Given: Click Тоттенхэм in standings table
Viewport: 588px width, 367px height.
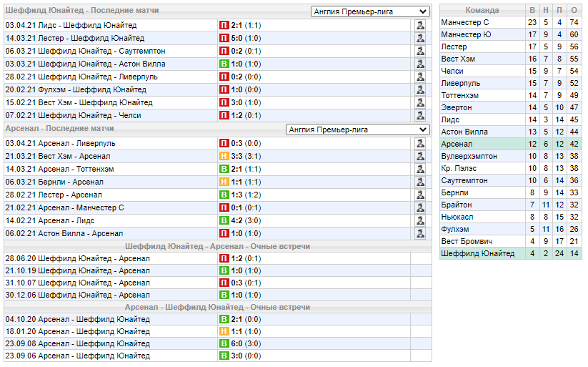Looking at the screenshot, I should [x=459, y=95].
